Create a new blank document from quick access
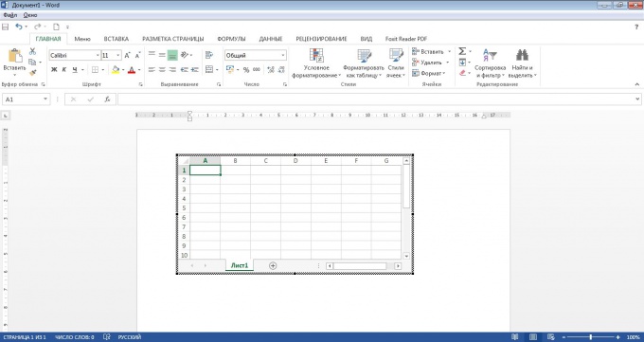 click(56, 27)
